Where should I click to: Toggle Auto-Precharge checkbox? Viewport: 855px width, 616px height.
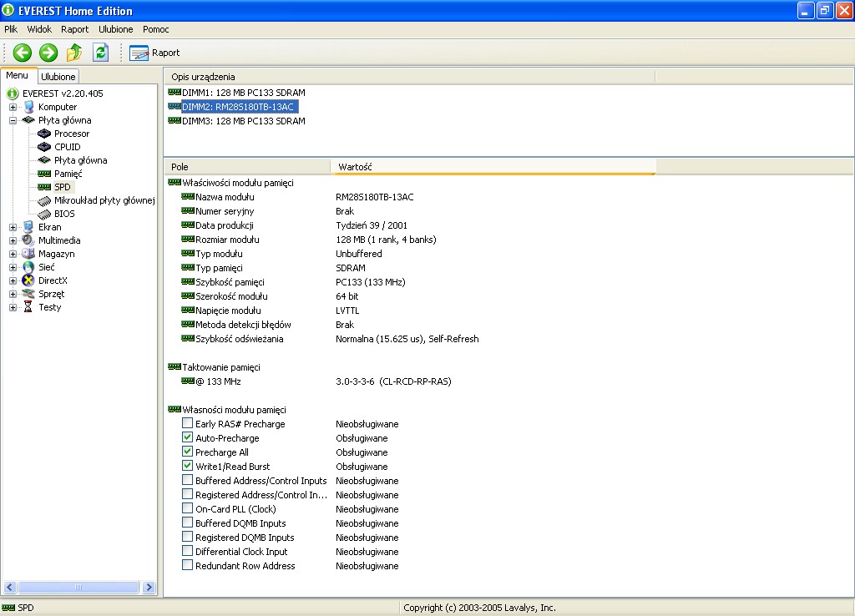187,437
